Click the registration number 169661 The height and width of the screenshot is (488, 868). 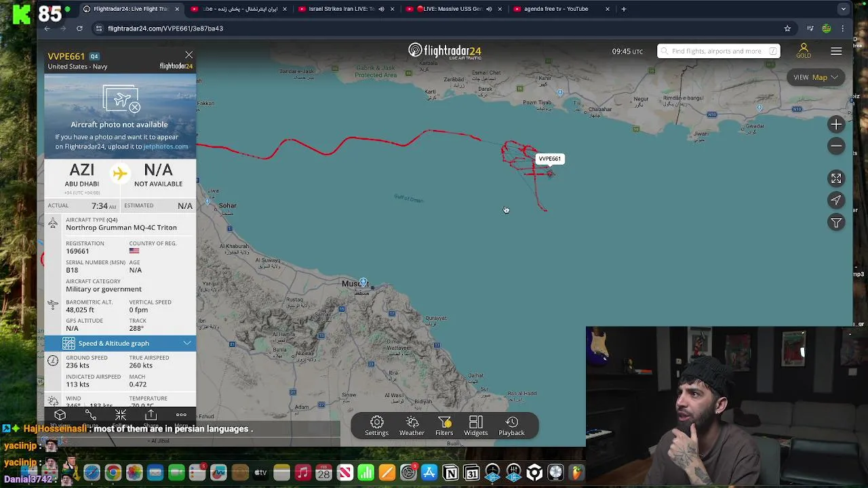point(77,251)
